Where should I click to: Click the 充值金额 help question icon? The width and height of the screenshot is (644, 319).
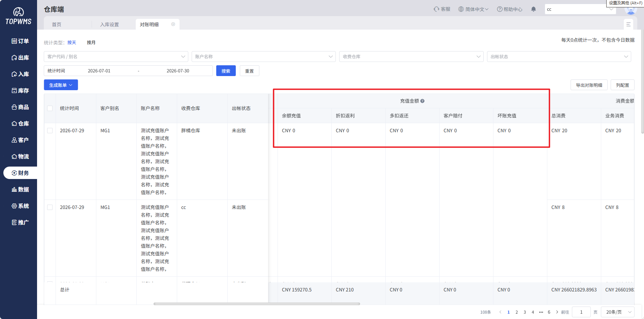click(422, 101)
